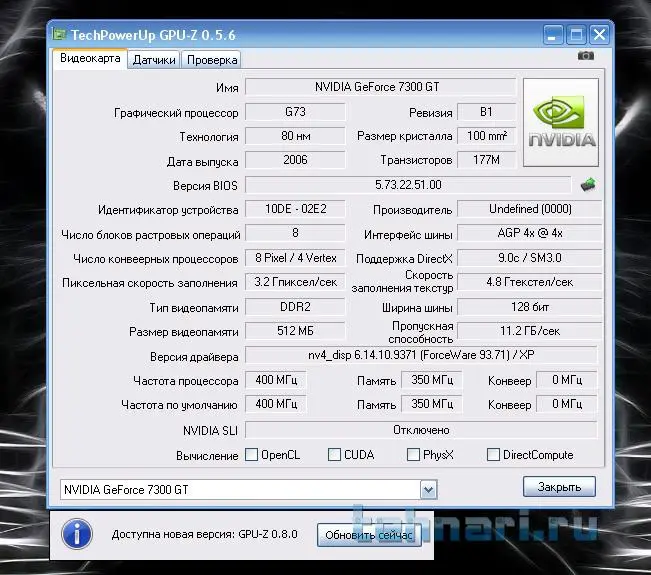This screenshot has width=651, height=575.
Task: Click the NVIDIA SLI field Отключено
Action: pos(421,430)
